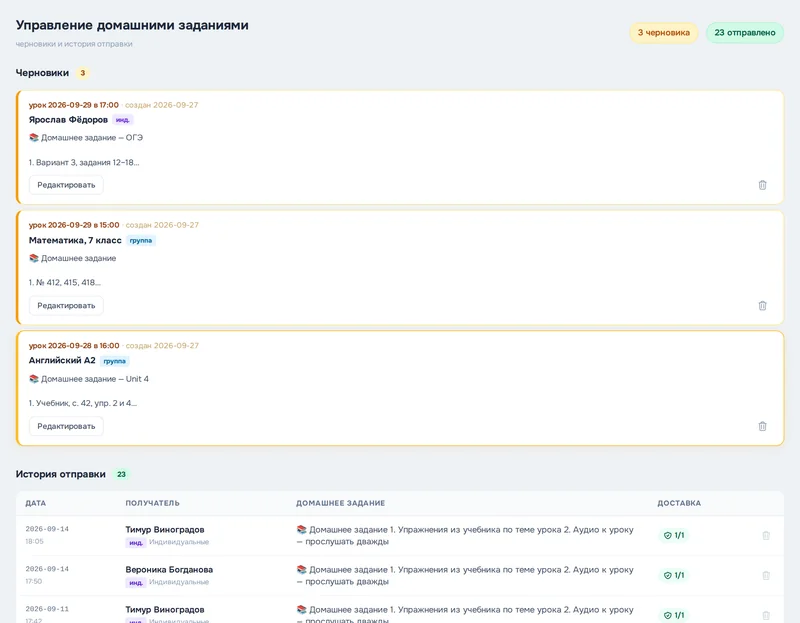800x623 pixels.
Task: Click "Домашнее задание – ОГЭ" text
Action: (92, 138)
